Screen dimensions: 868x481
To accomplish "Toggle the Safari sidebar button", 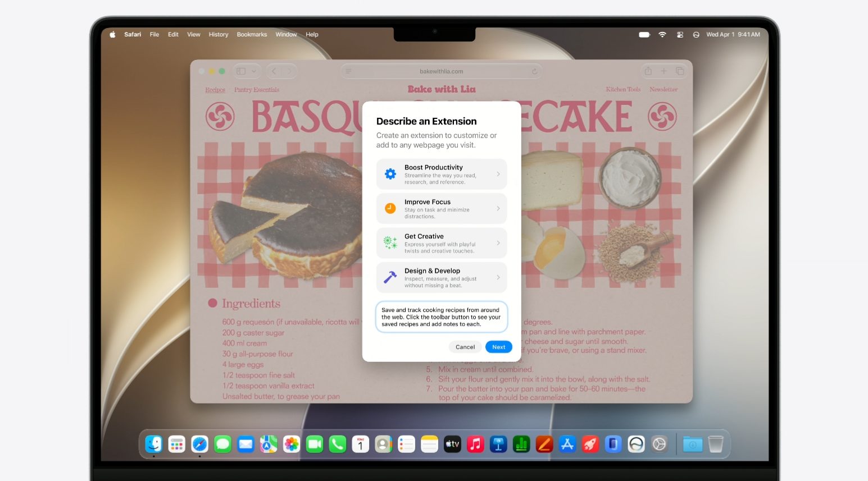I will (x=241, y=71).
